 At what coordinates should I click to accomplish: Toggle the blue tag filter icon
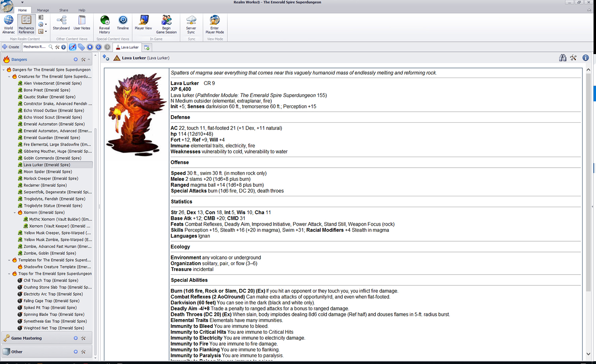click(x=81, y=47)
